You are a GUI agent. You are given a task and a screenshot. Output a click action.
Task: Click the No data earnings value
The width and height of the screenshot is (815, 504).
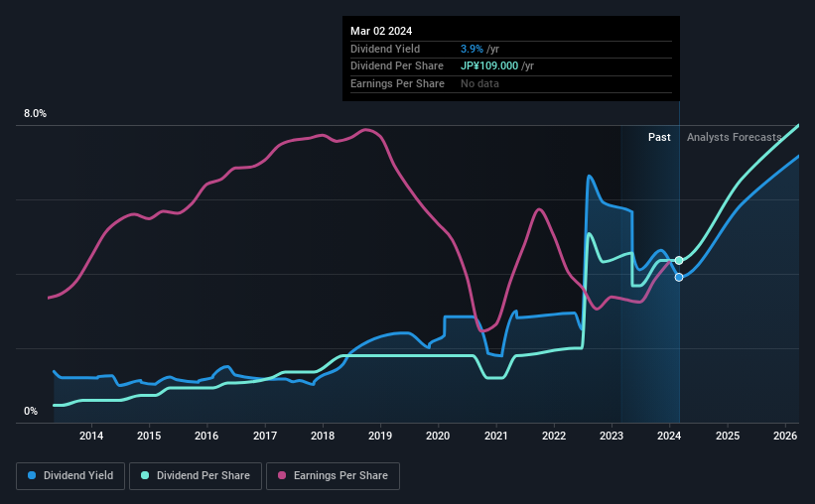coord(479,83)
